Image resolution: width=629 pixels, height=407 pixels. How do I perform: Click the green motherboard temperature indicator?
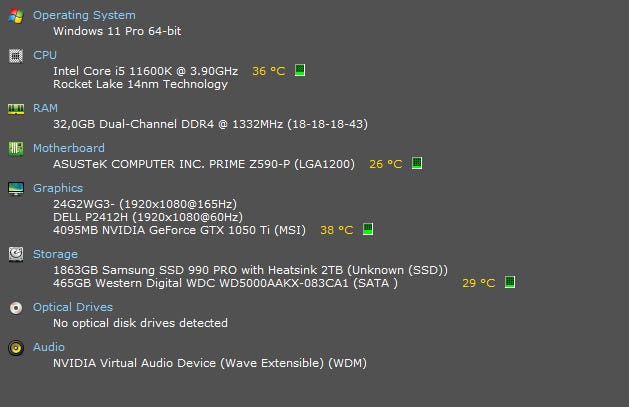point(417,164)
